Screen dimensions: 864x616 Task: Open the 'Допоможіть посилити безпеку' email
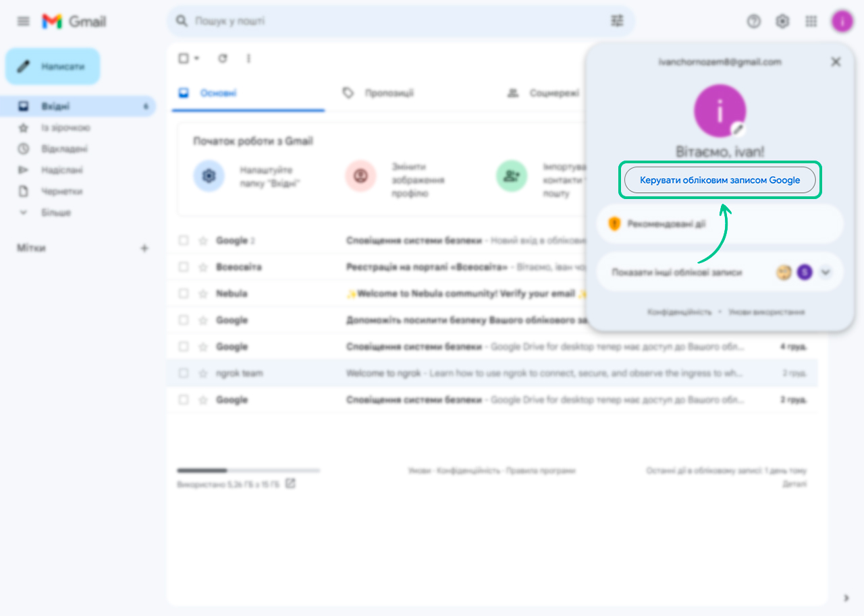[x=465, y=320]
